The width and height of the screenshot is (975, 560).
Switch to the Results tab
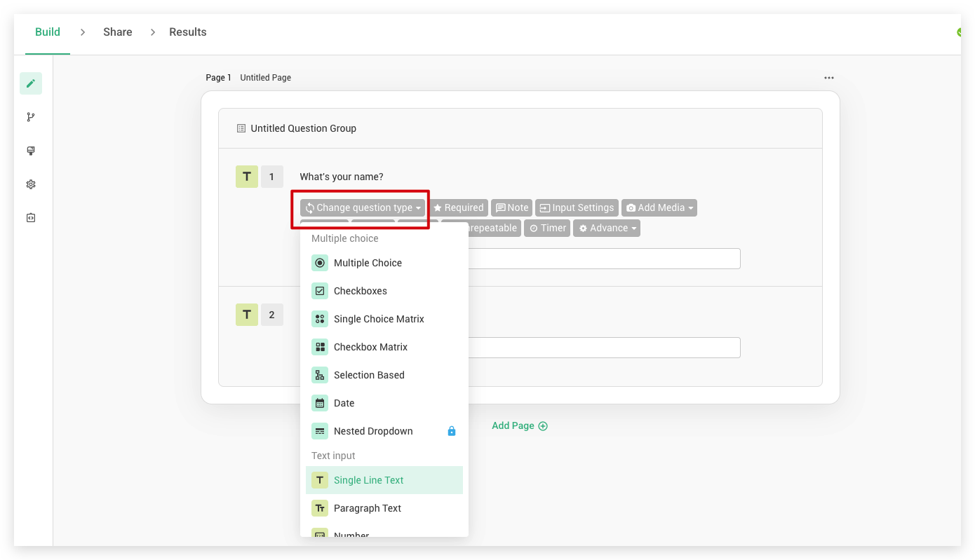[x=188, y=32]
